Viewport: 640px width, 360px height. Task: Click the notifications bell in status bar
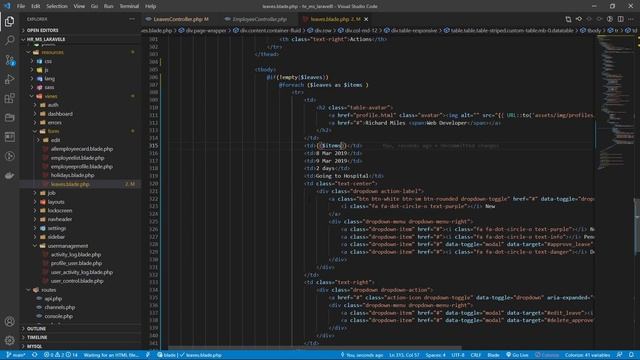click(x=631, y=355)
